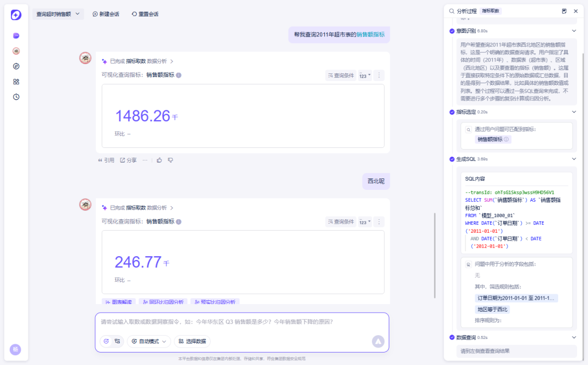Click 选择数据 to choose dataset
This screenshot has width=588, height=365.
click(x=192, y=342)
